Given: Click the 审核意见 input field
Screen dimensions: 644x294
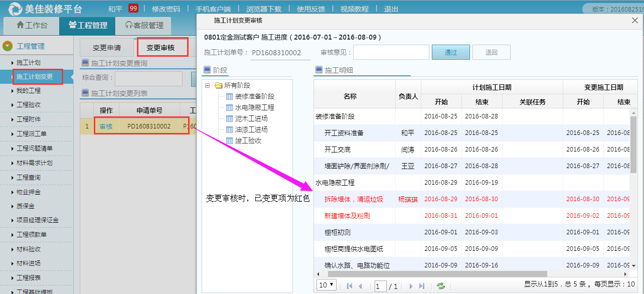Looking at the screenshot, I should tap(391, 52).
